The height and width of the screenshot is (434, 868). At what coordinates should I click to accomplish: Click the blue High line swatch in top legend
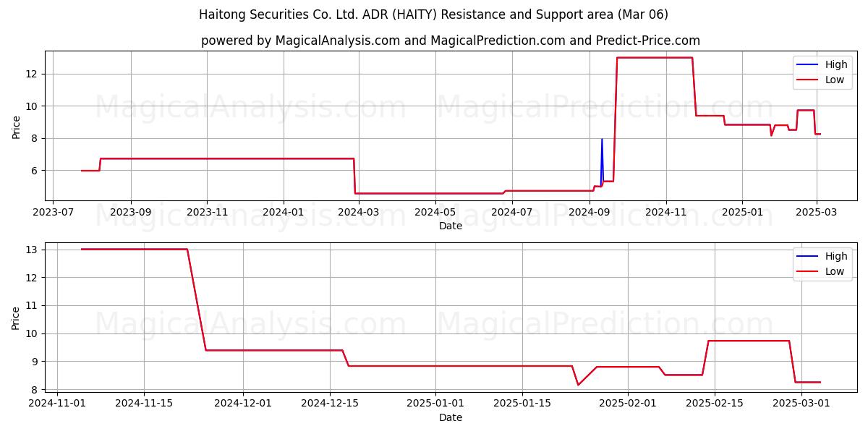pos(808,65)
